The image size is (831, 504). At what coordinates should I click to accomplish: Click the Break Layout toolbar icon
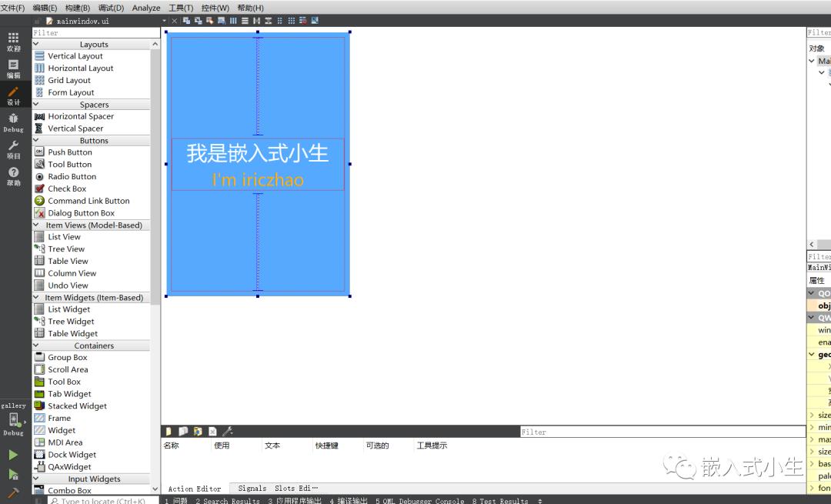[x=303, y=21]
